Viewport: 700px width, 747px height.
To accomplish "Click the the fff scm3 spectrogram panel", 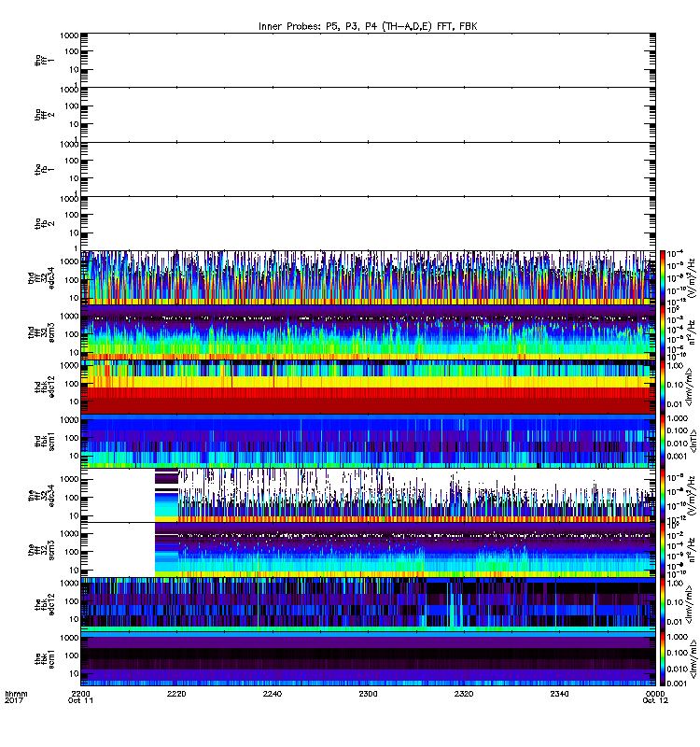I will pos(368,551).
